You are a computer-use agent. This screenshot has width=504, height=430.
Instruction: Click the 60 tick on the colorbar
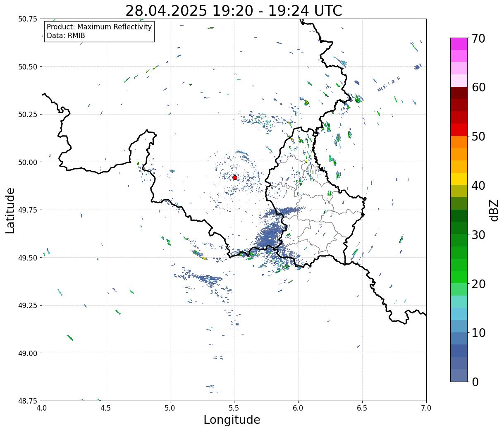[478, 87]
